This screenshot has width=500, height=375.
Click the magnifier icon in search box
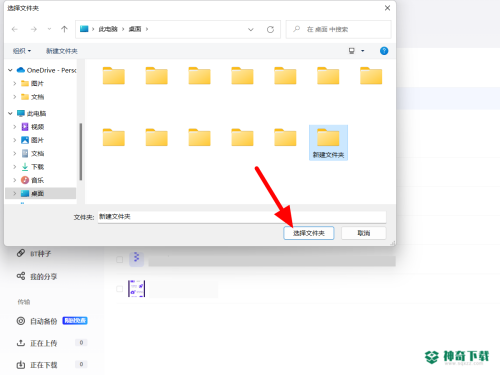click(296, 29)
